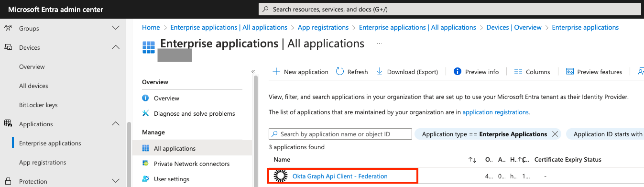
Task: Open App registrations in sidebar
Action: click(43, 162)
